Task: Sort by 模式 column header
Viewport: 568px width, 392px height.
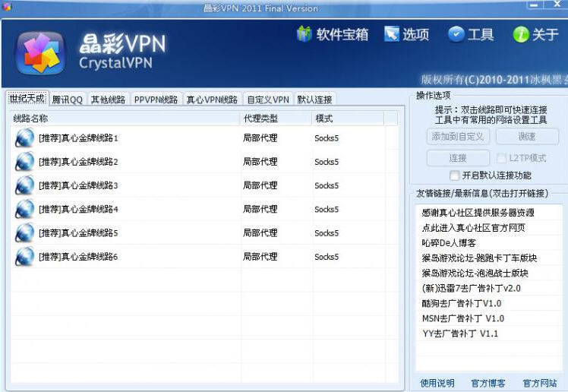Action: (x=348, y=119)
